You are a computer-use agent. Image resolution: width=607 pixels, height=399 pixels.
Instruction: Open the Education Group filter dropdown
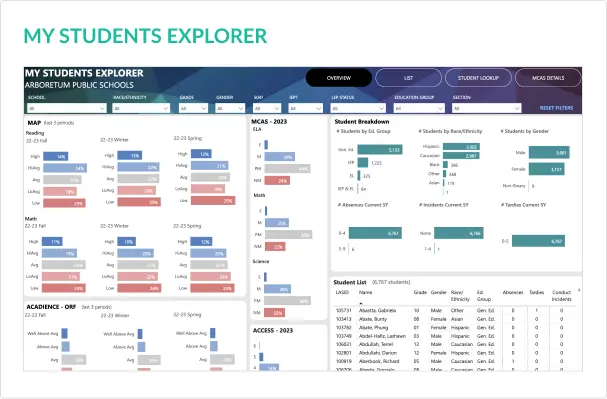pyautogui.click(x=419, y=108)
